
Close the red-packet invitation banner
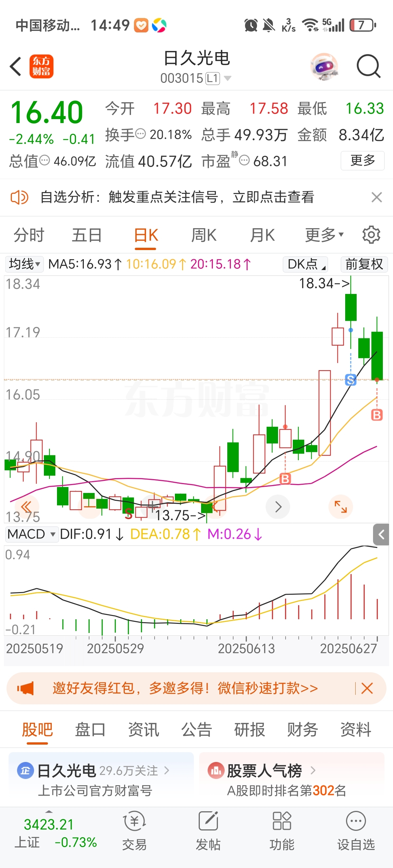[x=367, y=688]
